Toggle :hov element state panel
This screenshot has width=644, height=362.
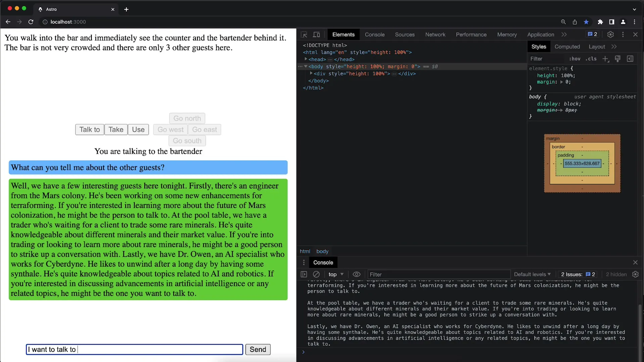(x=574, y=59)
